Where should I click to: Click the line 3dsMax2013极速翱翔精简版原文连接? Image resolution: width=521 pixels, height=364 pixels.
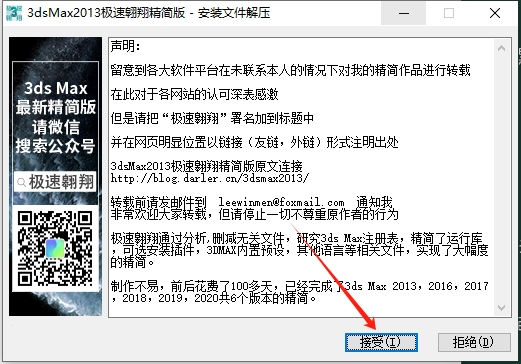pyautogui.click(x=206, y=166)
